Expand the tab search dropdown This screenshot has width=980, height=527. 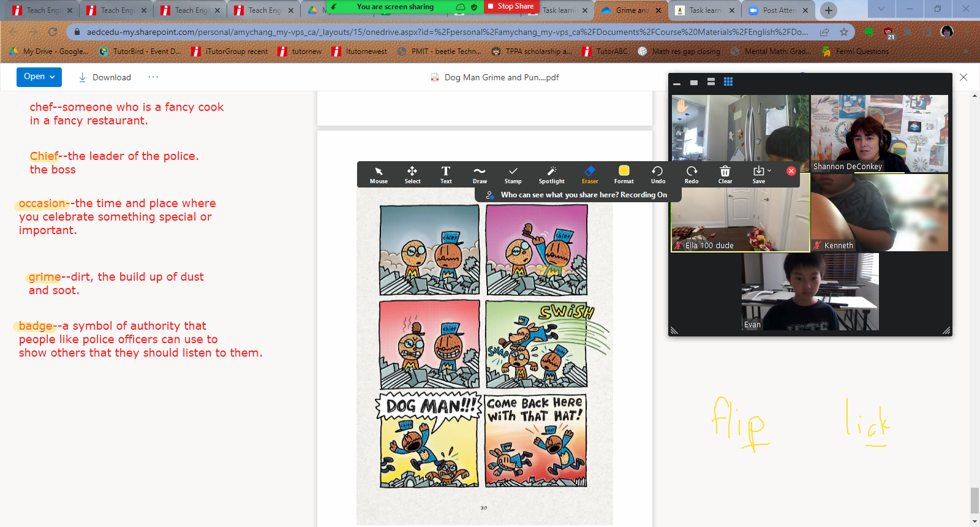point(881,9)
